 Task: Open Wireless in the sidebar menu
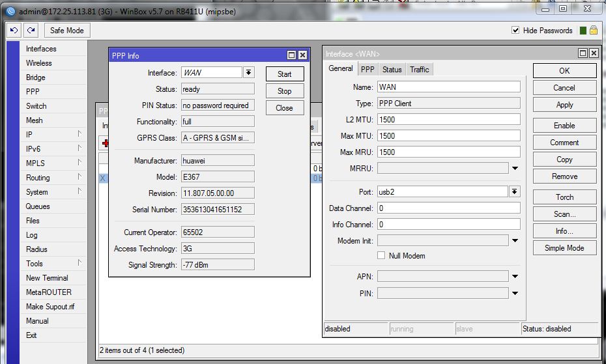click(38, 63)
